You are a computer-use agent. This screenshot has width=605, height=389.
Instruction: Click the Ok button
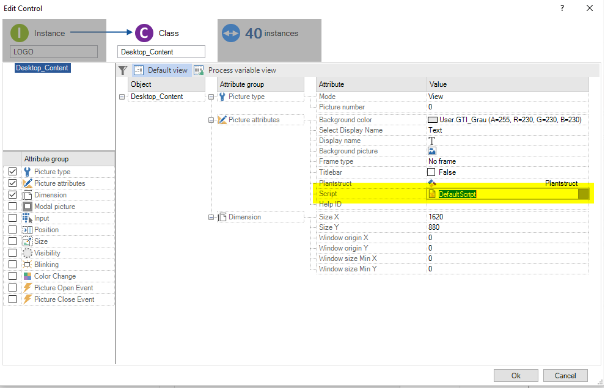(516, 375)
